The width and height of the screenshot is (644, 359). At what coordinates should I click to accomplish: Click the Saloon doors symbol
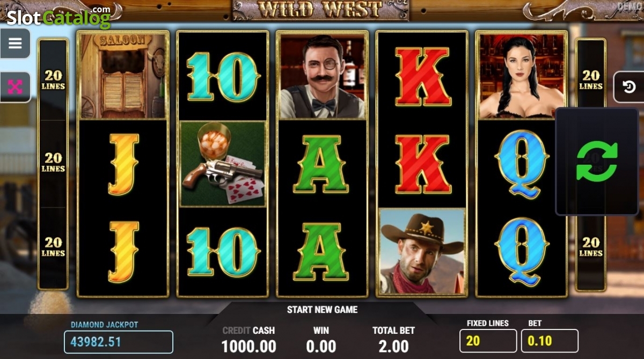123,76
